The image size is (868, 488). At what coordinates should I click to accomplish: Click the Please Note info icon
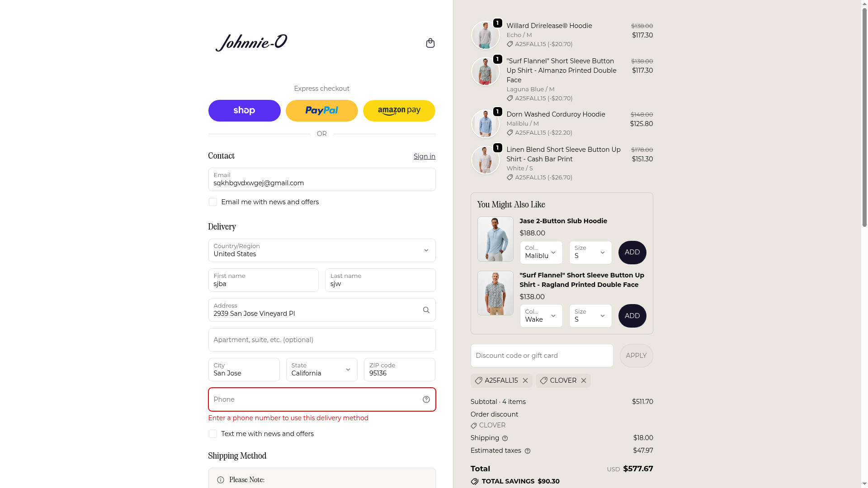coord(220,480)
